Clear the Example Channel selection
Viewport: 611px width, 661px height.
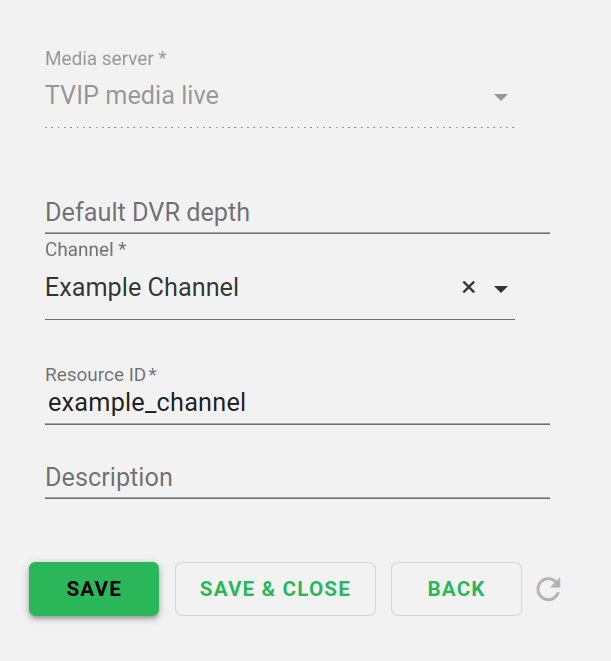468,288
